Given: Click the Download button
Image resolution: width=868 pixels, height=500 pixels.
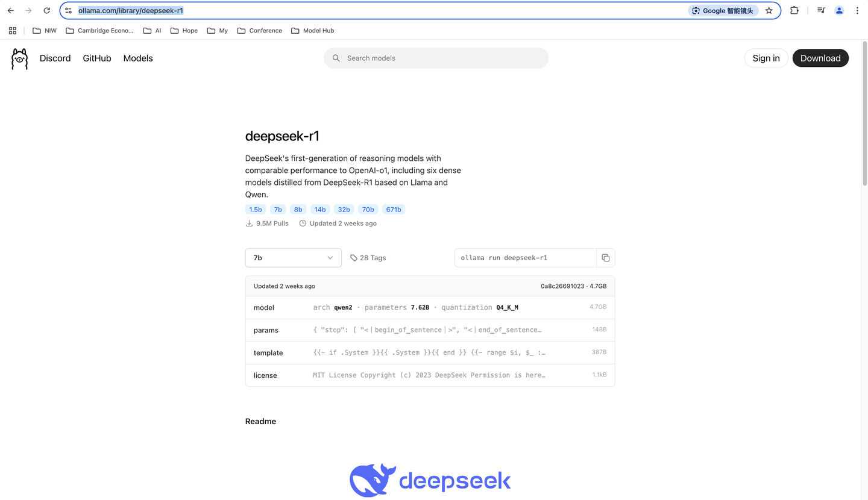Looking at the screenshot, I should click(x=820, y=58).
